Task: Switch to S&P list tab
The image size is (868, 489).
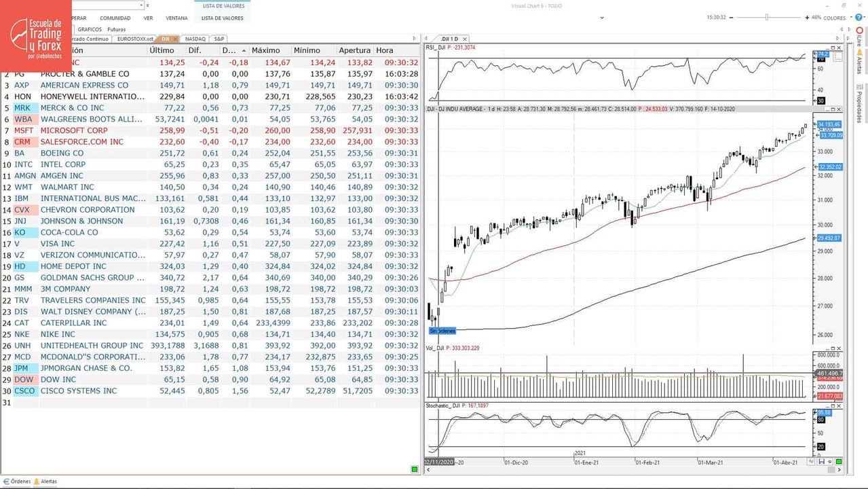Action: tap(219, 39)
